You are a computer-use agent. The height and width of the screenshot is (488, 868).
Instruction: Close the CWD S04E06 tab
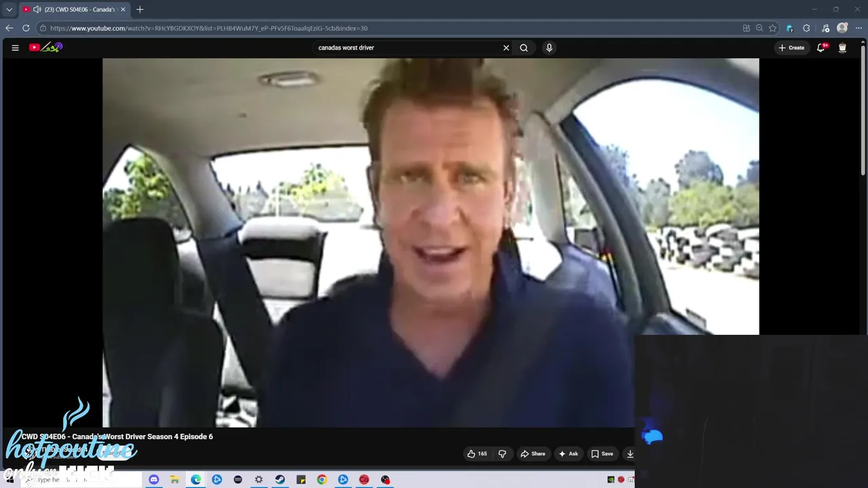pyautogui.click(x=123, y=9)
